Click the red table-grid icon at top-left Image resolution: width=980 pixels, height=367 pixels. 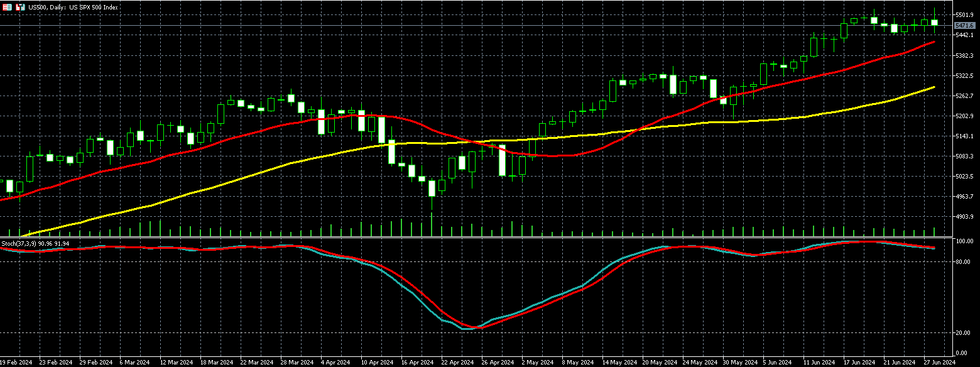8,8
